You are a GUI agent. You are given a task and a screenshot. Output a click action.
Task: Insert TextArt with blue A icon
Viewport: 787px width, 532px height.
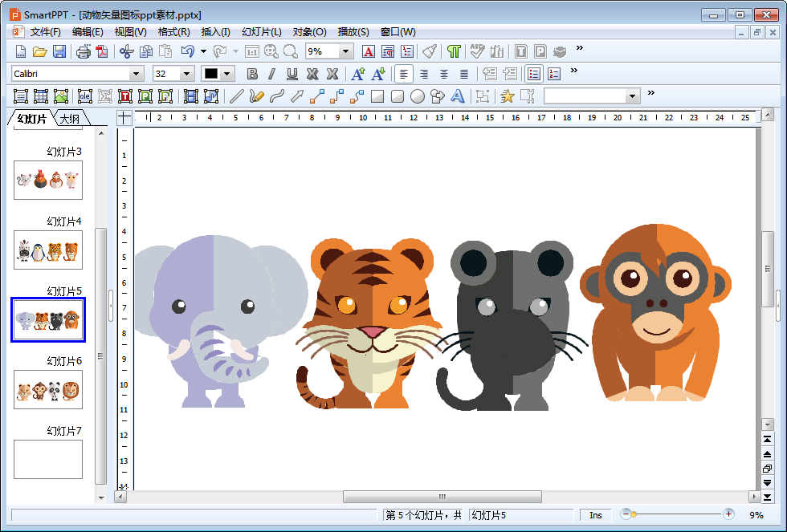457,95
